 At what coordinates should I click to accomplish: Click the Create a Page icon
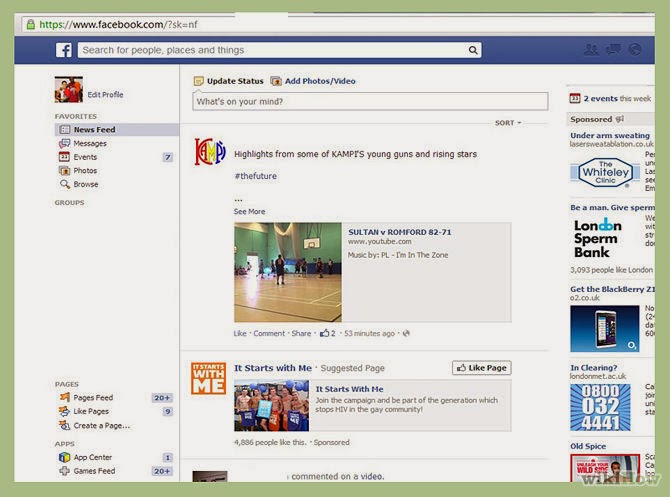[x=65, y=425]
